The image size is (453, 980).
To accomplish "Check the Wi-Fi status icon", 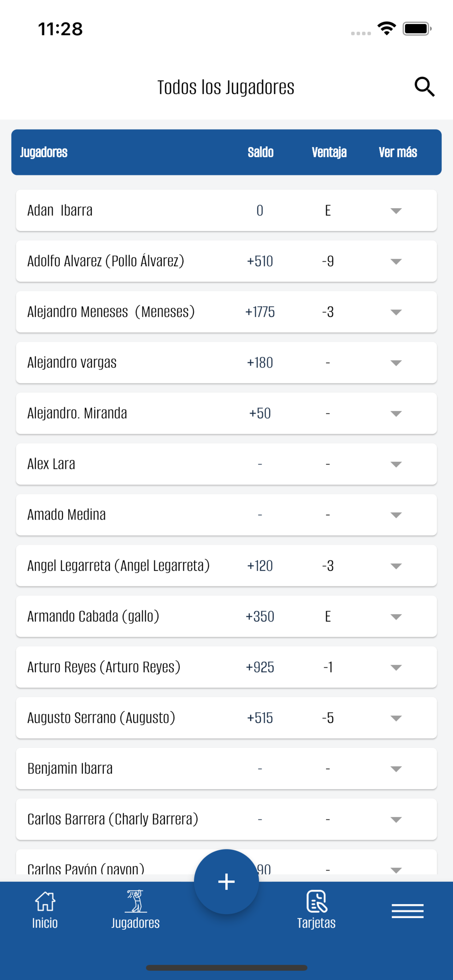I will 386,29.
